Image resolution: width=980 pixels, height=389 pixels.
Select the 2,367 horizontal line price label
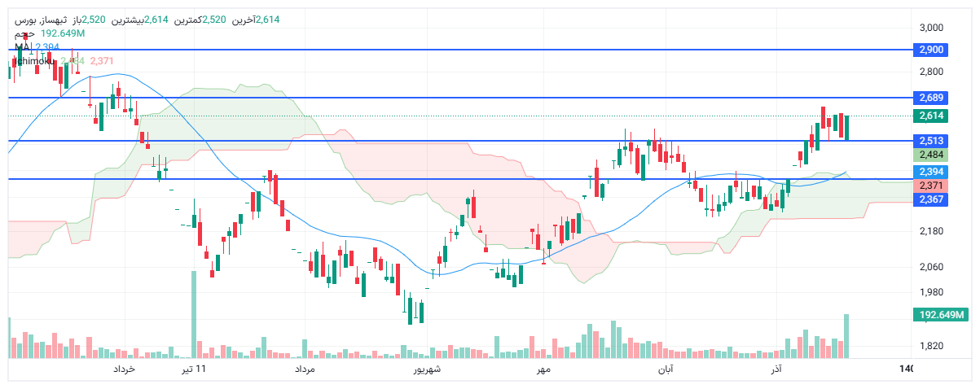930,199
